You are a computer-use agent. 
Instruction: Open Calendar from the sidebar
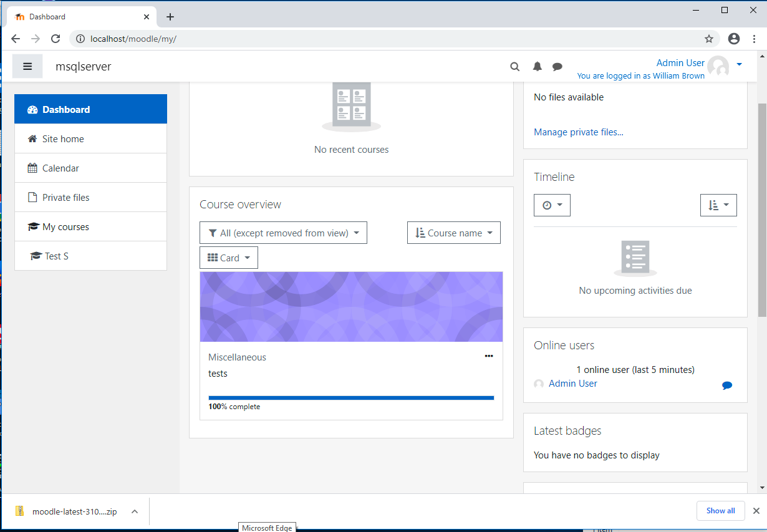[91, 168]
